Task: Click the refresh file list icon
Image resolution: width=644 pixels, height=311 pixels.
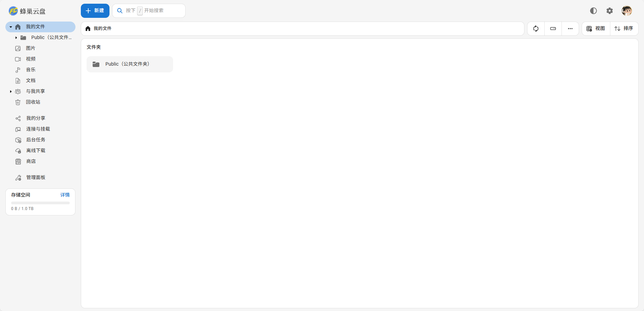Action: (x=536, y=29)
